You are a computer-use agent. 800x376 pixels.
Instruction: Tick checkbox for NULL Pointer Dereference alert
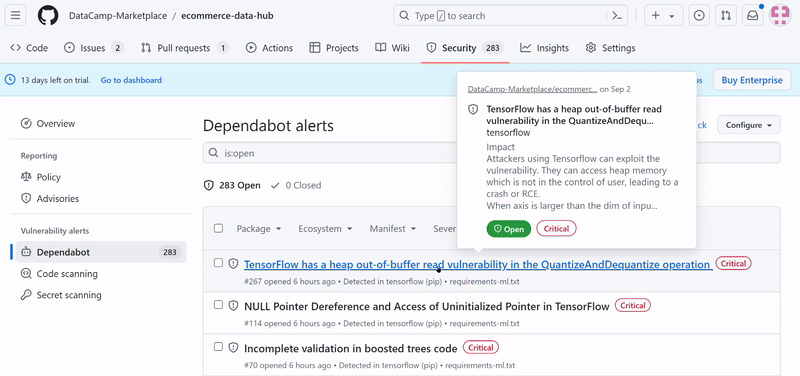[x=218, y=305]
